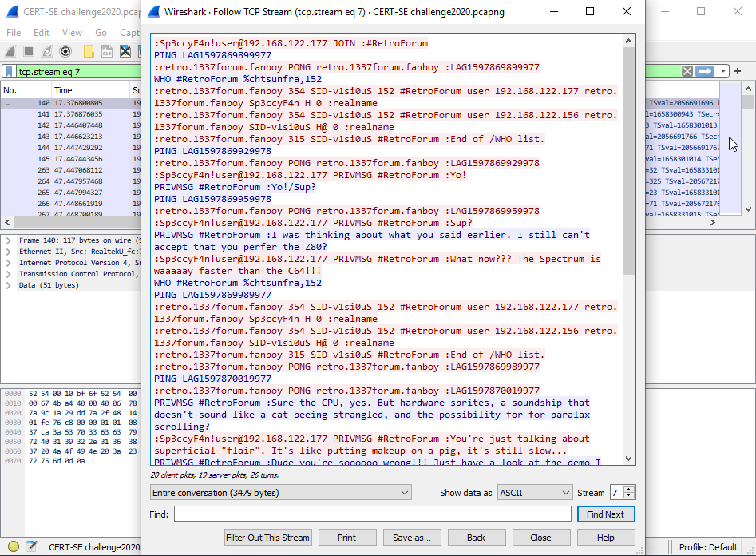Click the first PING LAG1597869899977 line
The image size is (756, 556).
tap(212, 55)
